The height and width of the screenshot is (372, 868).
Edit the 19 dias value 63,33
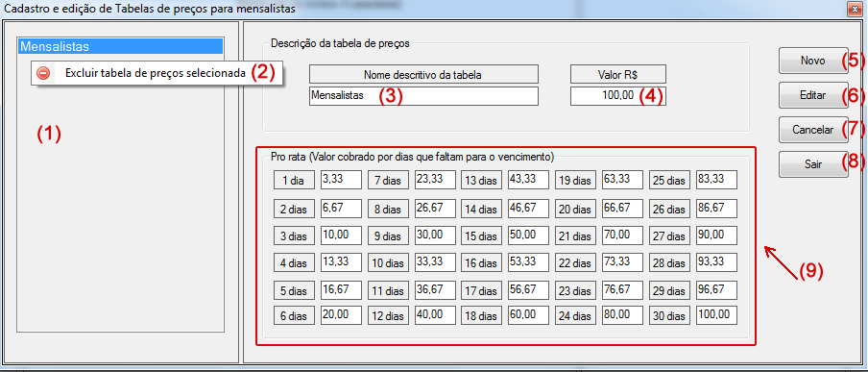click(623, 180)
